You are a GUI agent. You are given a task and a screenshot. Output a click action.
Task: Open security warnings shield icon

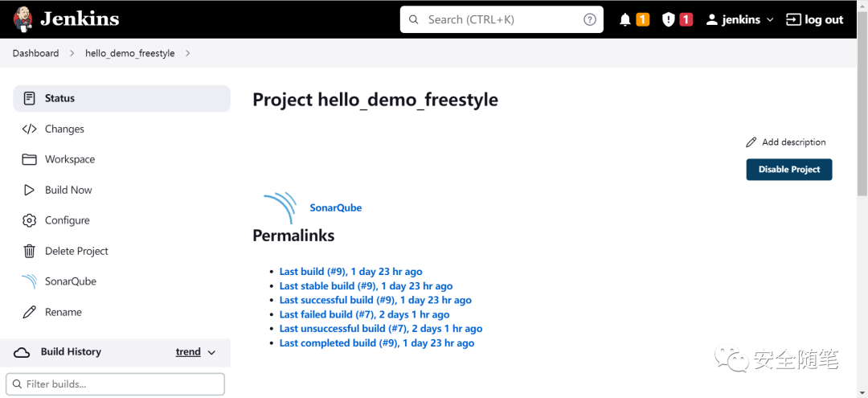[669, 20]
